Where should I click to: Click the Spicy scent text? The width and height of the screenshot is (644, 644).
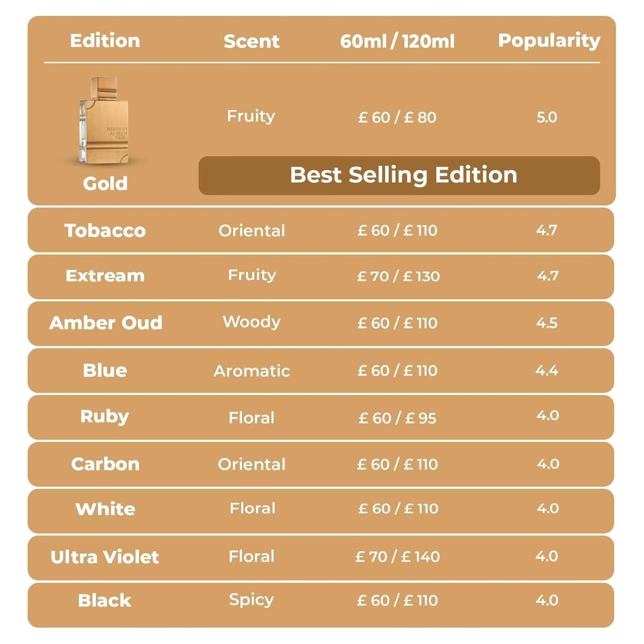coord(251,600)
